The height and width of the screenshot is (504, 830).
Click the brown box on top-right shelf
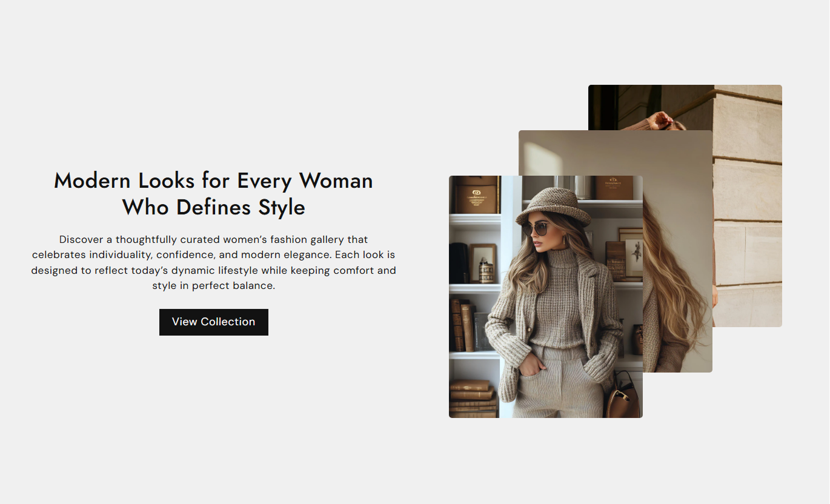pos(614,188)
